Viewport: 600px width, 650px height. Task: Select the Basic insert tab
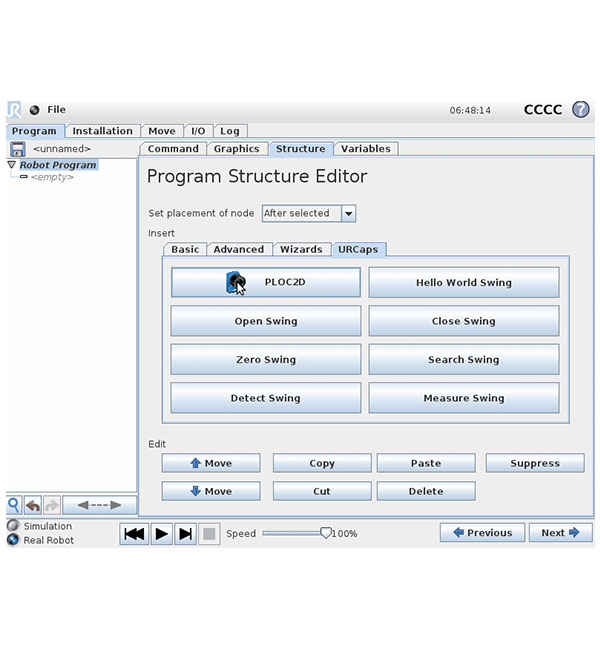pyautogui.click(x=185, y=250)
